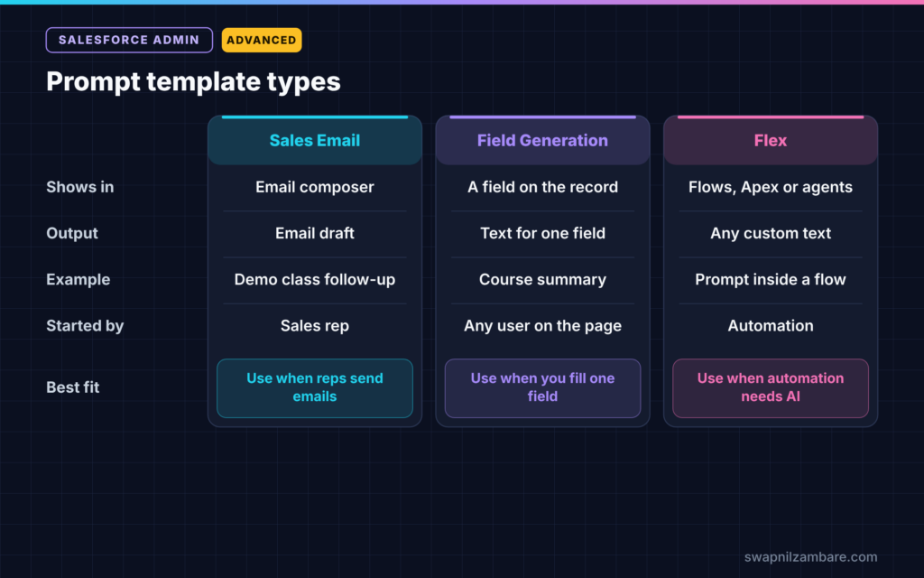The image size is (924, 578).
Task: Select the 'Best fit' row label
Action: [x=73, y=387]
